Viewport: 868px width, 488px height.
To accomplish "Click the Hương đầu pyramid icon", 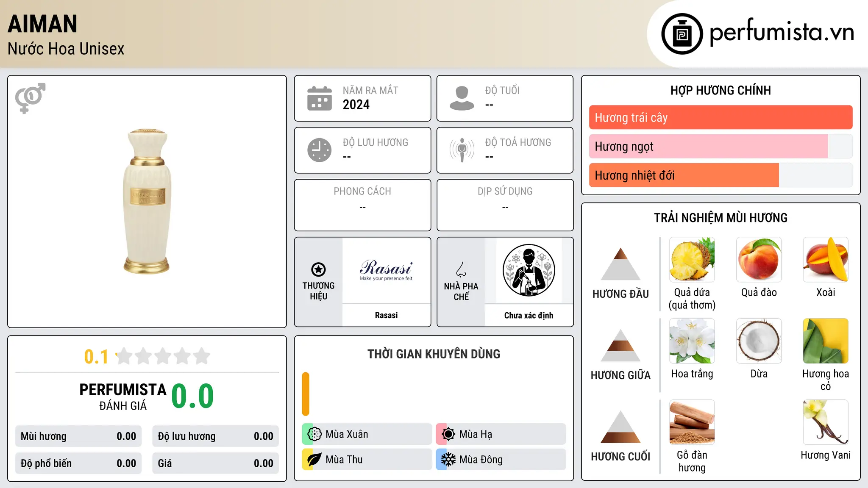I will coord(620,264).
